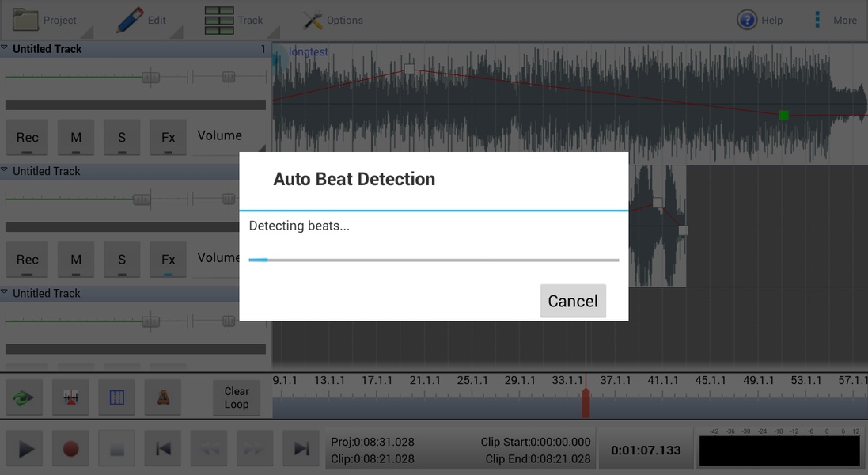Mute the top Untitled Track
868x475 pixels.
click(76, 137)
